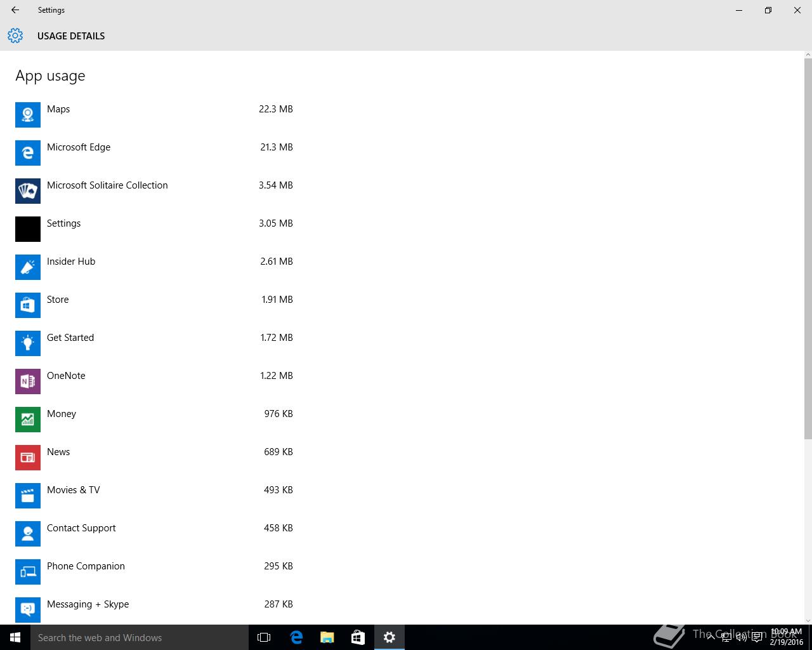Click the 3.54 MB usage value
812x650 pixels.
click(276, 185)
